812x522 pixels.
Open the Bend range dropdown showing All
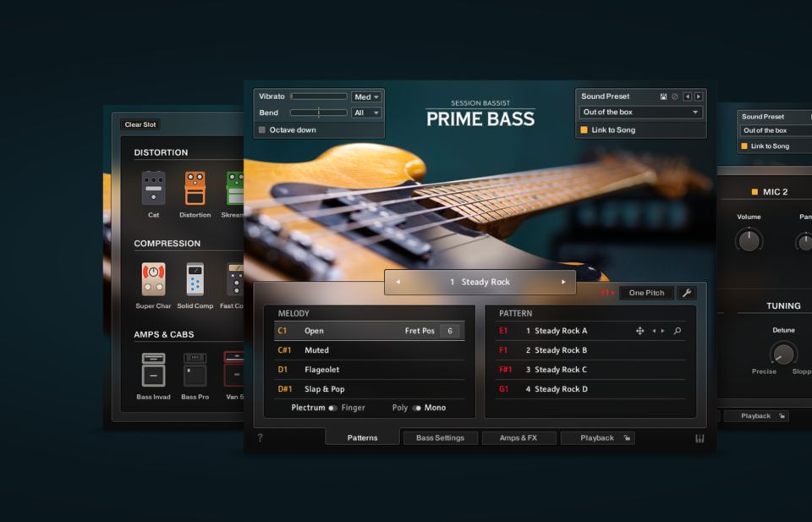tap(365, 112)
